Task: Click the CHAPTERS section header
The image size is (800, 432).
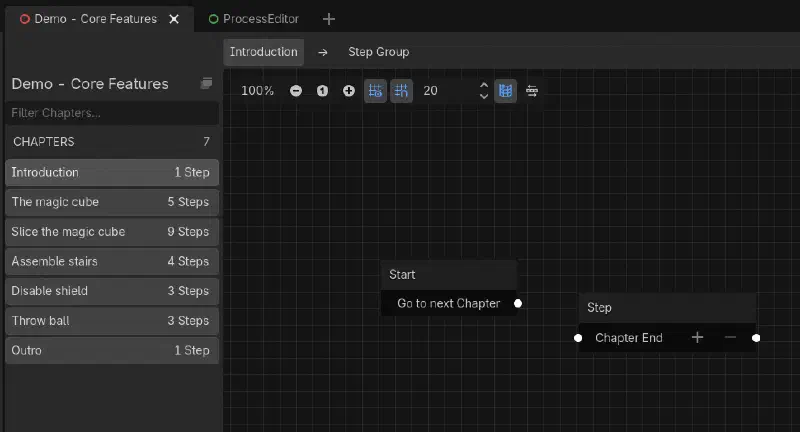Action: tap(112, 142)
